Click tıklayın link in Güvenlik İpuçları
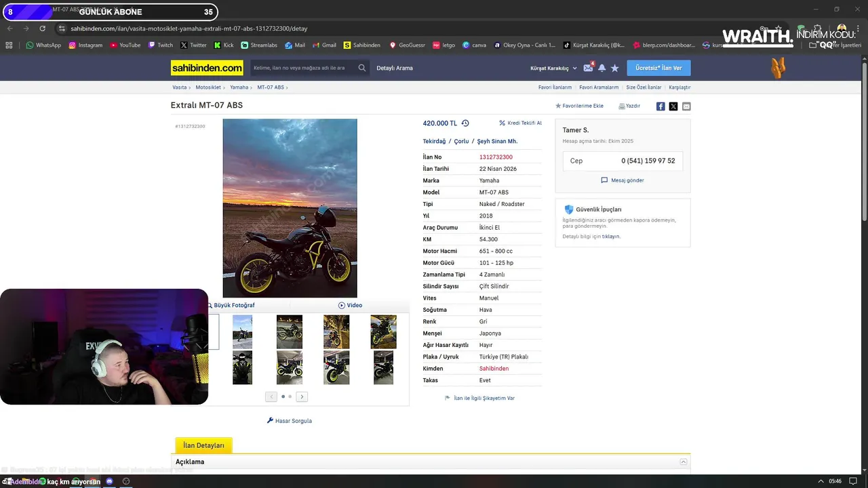 tap(611, 237)
